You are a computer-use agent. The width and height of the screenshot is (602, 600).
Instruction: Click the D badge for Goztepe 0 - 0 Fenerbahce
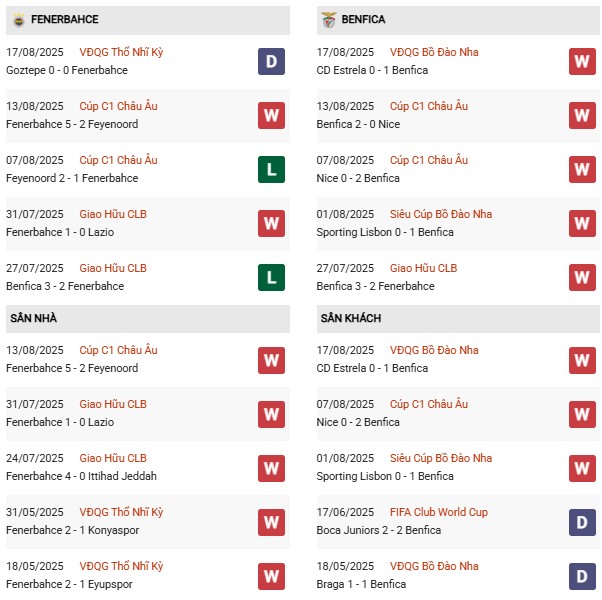pyautogui.click(x=271, y=62)
